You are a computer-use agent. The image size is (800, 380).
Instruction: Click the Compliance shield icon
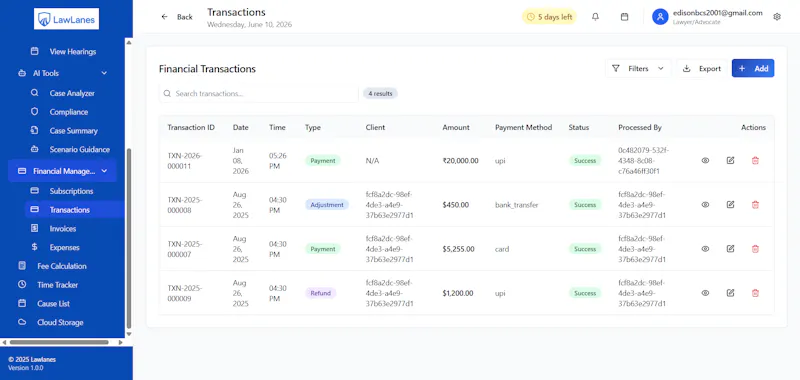[35, 112]
